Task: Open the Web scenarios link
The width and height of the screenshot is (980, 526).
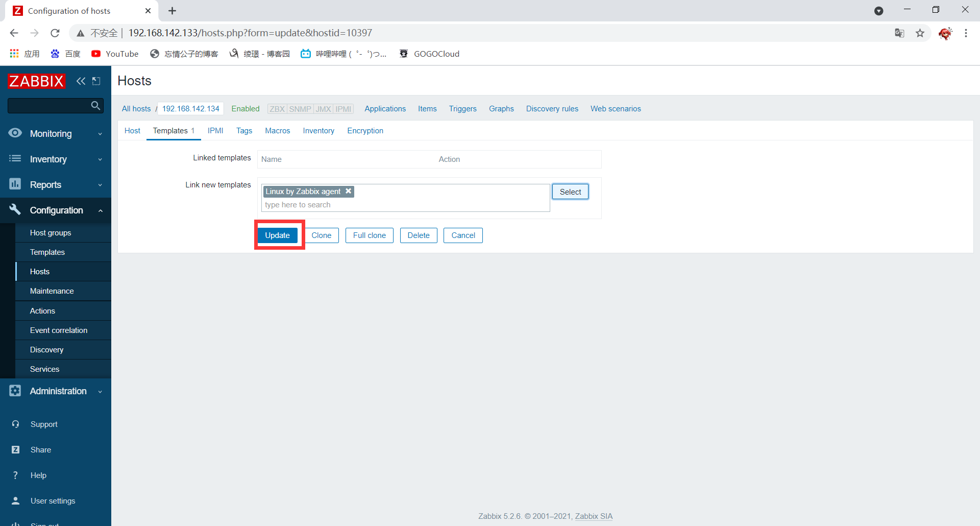Action: [x=616, y=109]
